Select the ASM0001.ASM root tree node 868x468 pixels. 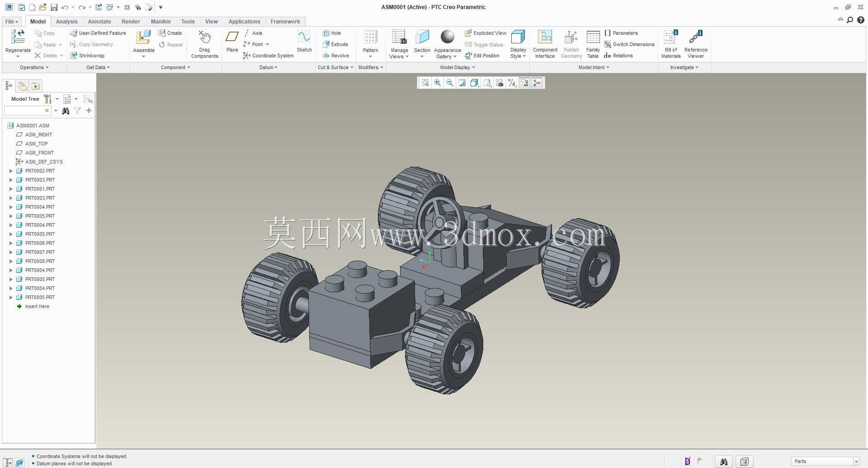33,126
